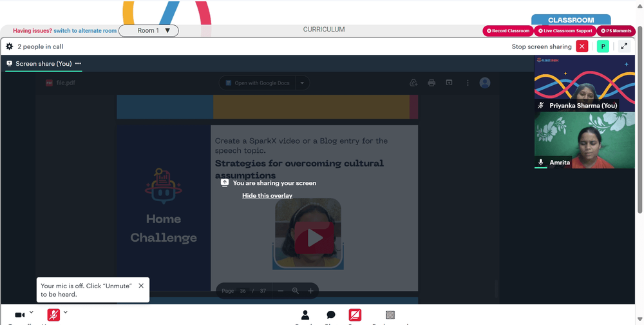Click the green P participant avatar

pos(603,46)
